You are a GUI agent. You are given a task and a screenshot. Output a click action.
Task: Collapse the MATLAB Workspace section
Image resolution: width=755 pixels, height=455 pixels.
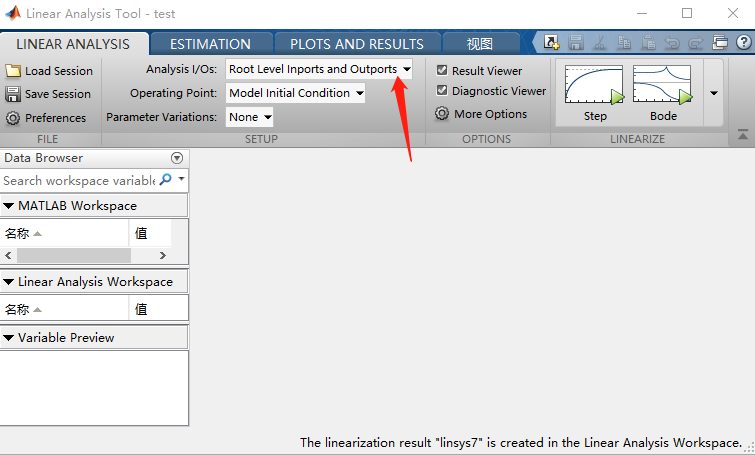tap(9, 206)
